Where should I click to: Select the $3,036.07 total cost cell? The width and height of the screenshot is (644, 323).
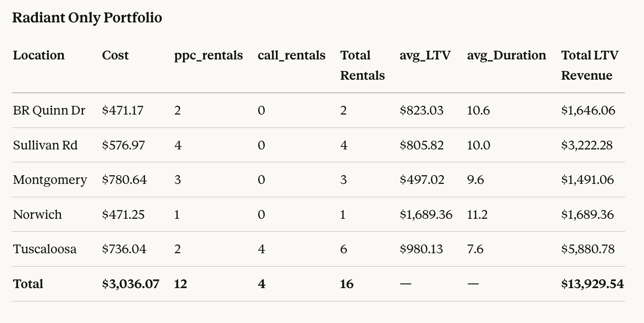130,284
